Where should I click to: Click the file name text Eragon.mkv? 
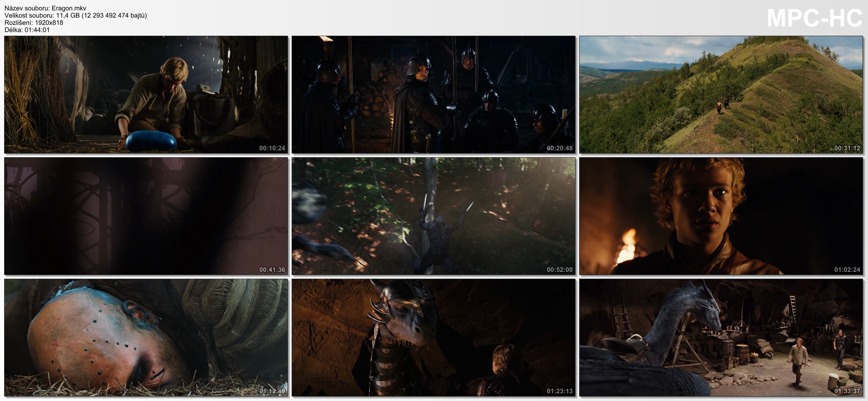click(69, 8)
